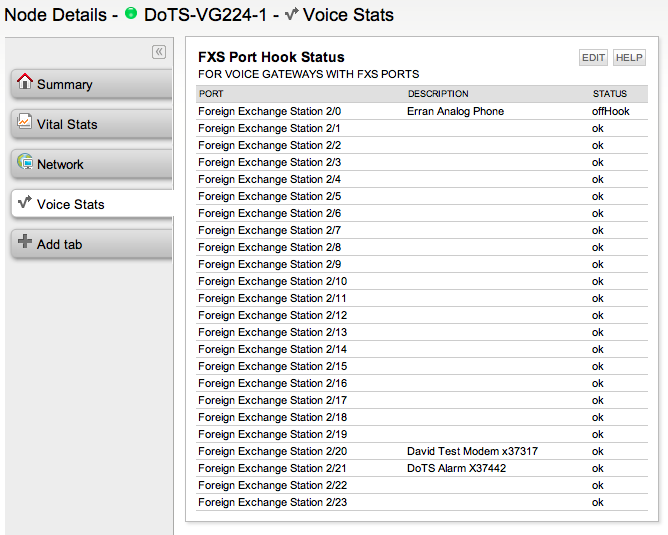Open the Summary tab
The width and height of the screenshot is (668, 535).
point(65,85)
